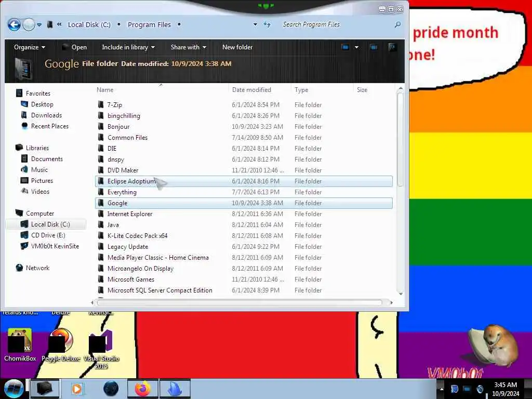Open the Organize menu
The width and height of the screenshot is (532, 399).
(x=30, y=47)
